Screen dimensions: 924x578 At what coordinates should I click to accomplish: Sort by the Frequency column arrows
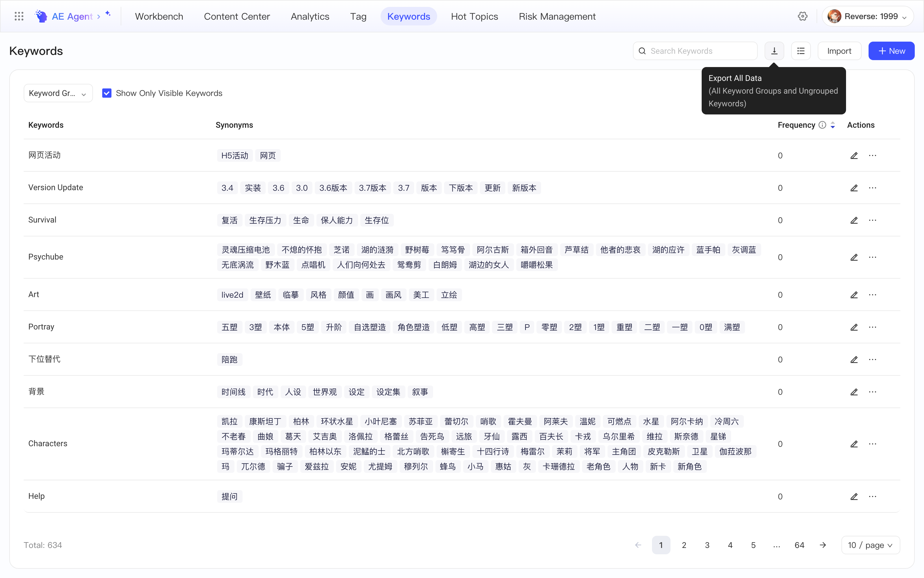pyautogui.click(x=833, y=125)
